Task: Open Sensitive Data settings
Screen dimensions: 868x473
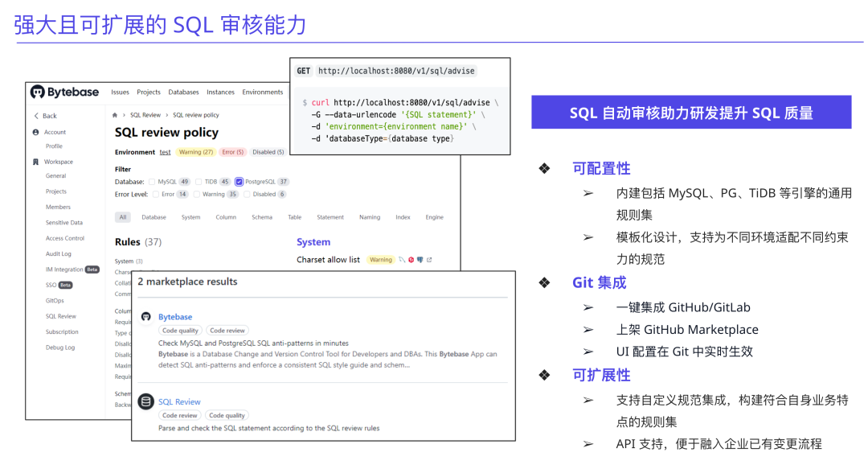Action: [64, 223]
